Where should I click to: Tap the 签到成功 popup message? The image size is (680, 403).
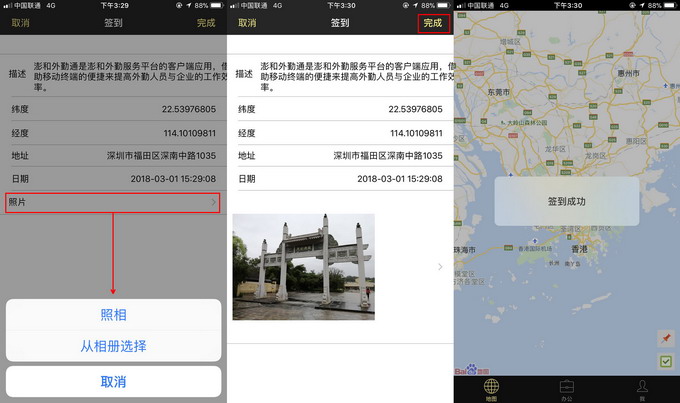566,201
